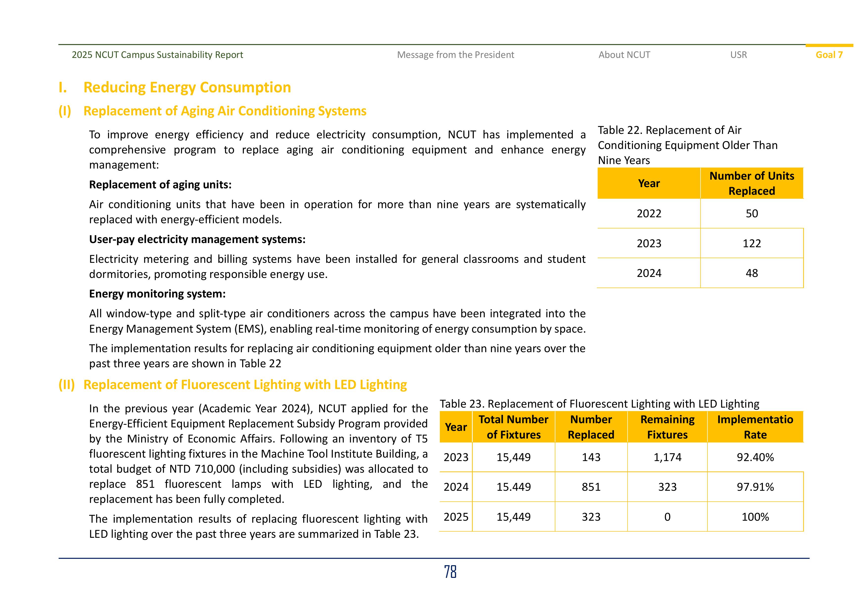Click 'User-pay electricity management systems:' subheading
Image resolution: width=868 pixels, height=614 pixels.
pyautogui.click(x=197, y=240)
